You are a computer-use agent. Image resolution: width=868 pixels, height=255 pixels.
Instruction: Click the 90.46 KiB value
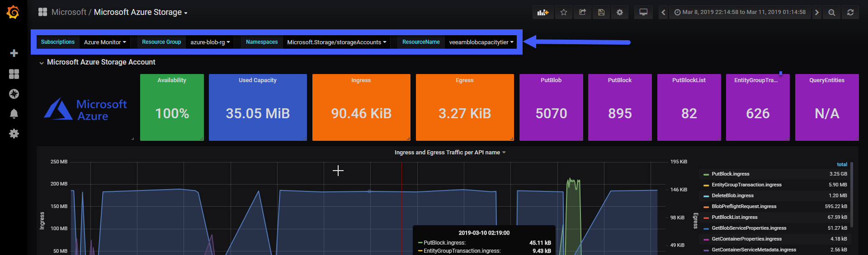[x=361, y=113]
